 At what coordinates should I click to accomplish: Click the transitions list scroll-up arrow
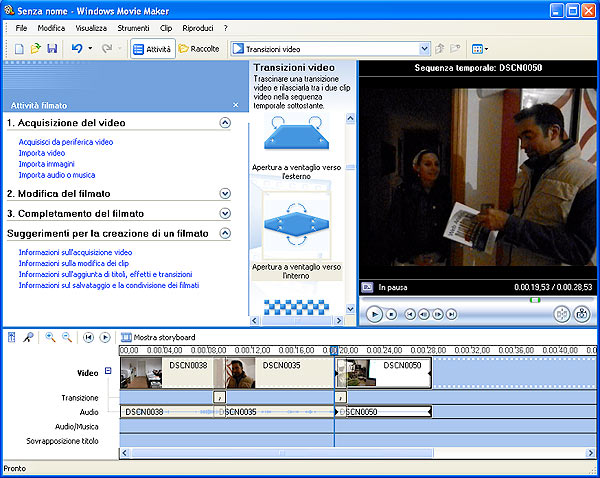coord(350,119)
